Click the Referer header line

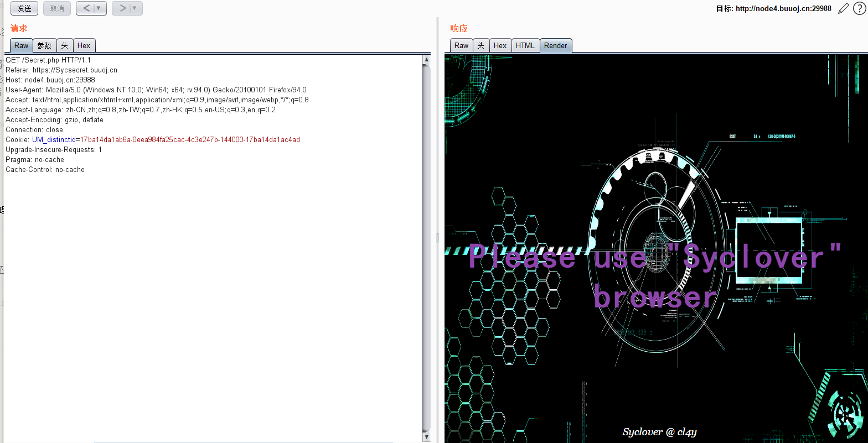[x=61, y=70]
